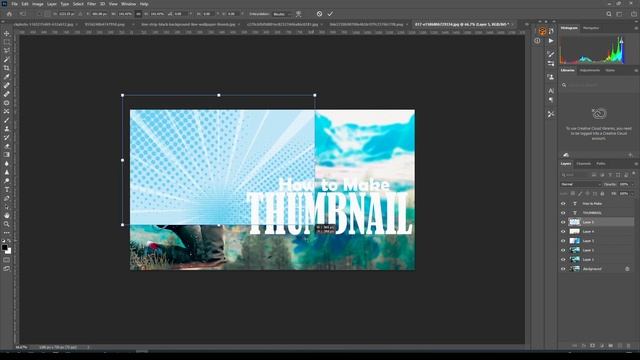Open the Paragraph panel icon in dock
640x360 pixels.
[551, 100]
